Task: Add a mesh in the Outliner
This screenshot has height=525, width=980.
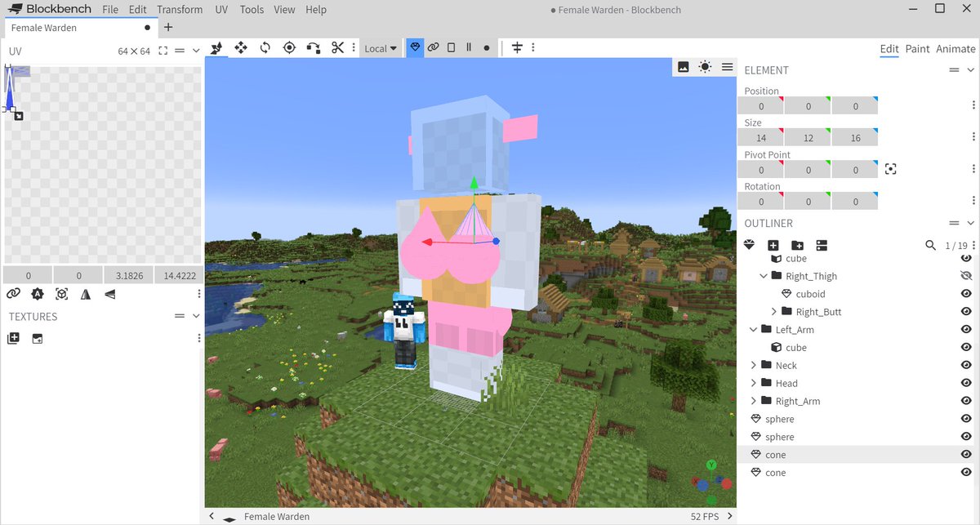Action: pos(750,245)
